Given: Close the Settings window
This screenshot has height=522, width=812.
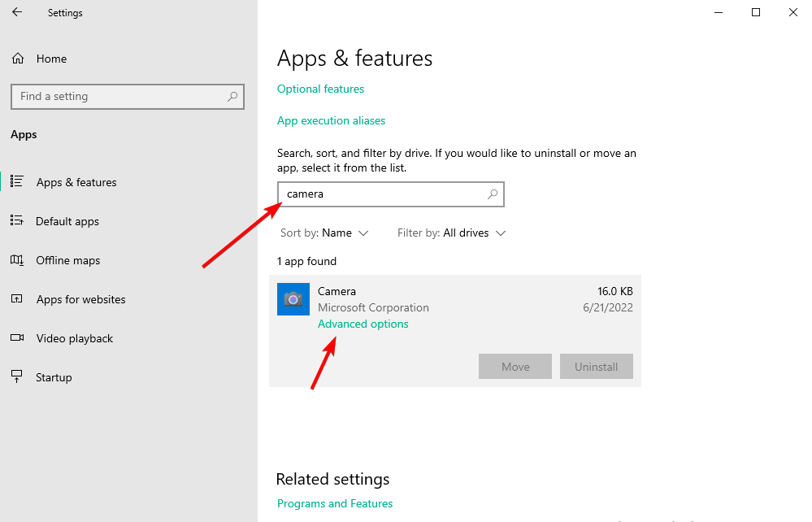Looking at the screenshot, I should pos(792,12).
